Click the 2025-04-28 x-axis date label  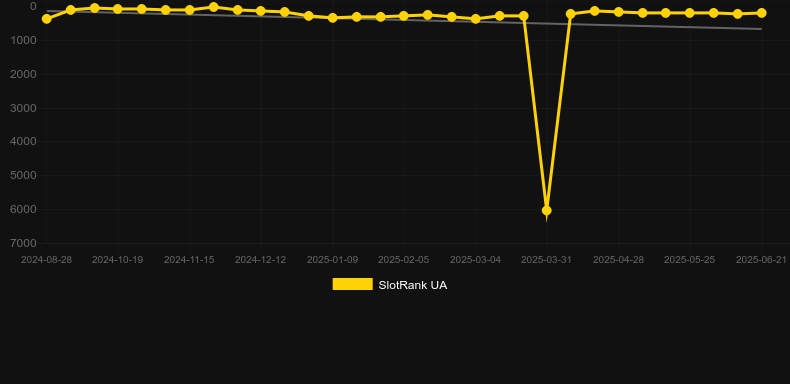[x=618, y=260]
